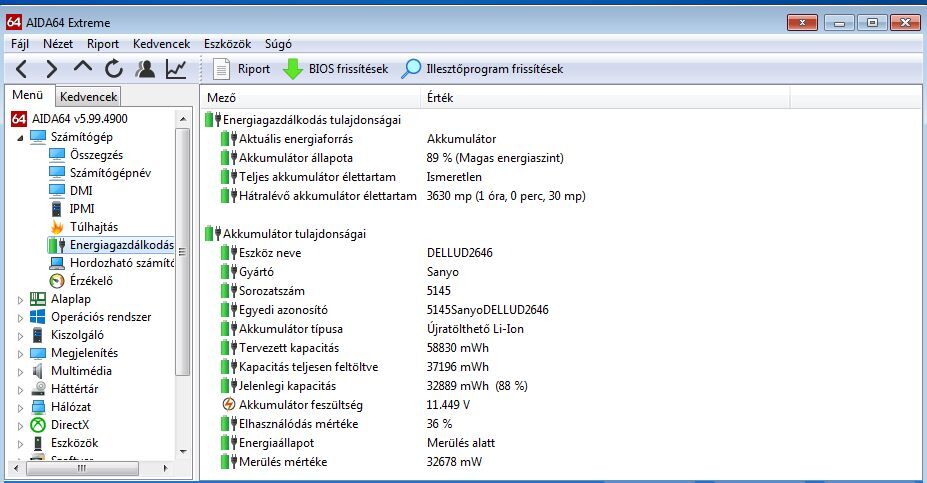Refresh the page with the circular arrow icon
Viewport: 927px width, 483px height.
[x=114, y=69]
